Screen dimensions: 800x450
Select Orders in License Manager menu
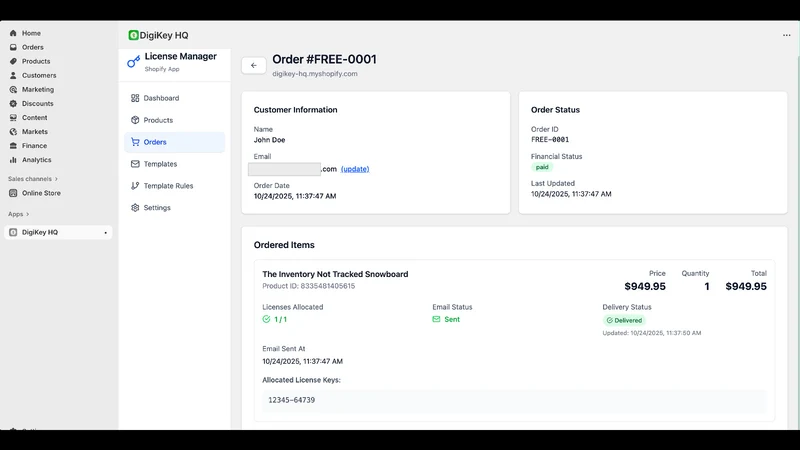click(174, 142)
